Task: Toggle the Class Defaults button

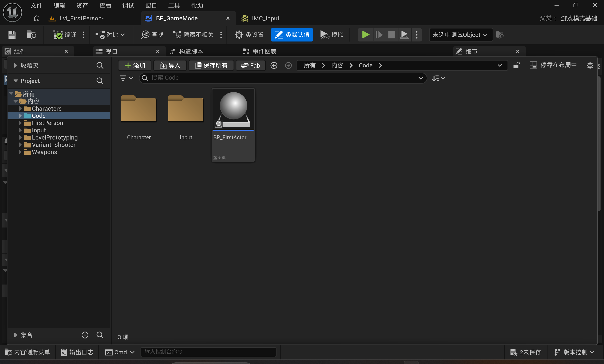Action: (292, 35)
